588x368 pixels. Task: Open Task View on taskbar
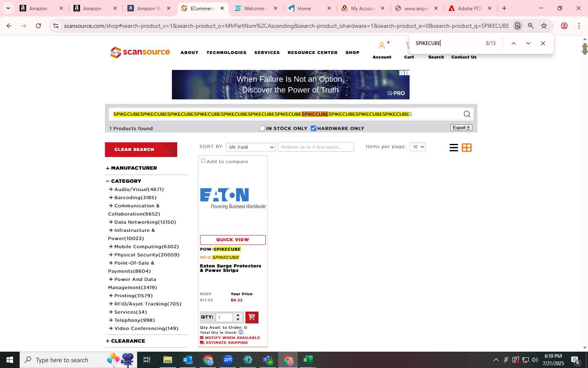point(147,360)
